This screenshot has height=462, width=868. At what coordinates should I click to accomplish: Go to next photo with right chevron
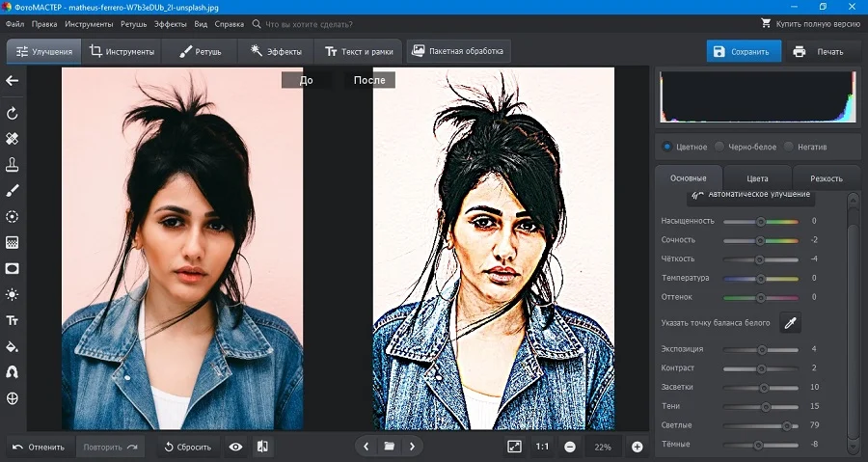click(x=412, y=447)
